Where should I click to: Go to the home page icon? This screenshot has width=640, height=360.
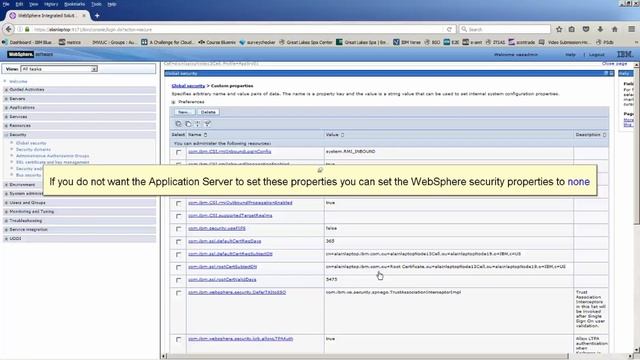[615, 29]
